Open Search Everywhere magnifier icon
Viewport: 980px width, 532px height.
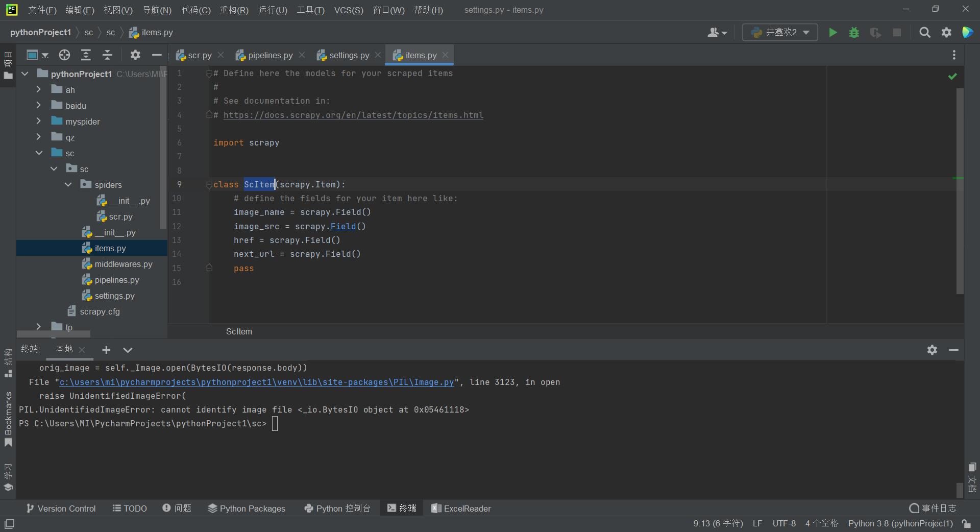924,33
